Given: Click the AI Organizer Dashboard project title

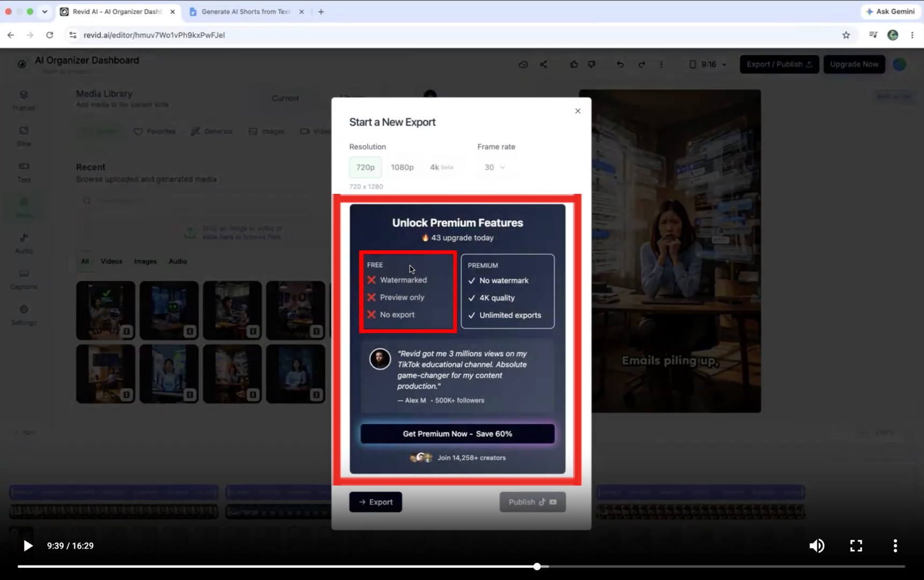Looking at the screenshot, I should 87,60.
